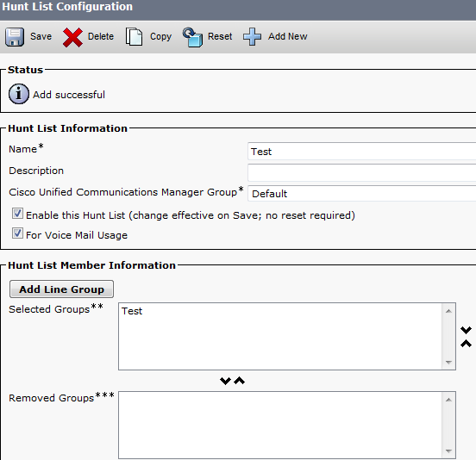Click the Copy pages icon

(135, 37)
